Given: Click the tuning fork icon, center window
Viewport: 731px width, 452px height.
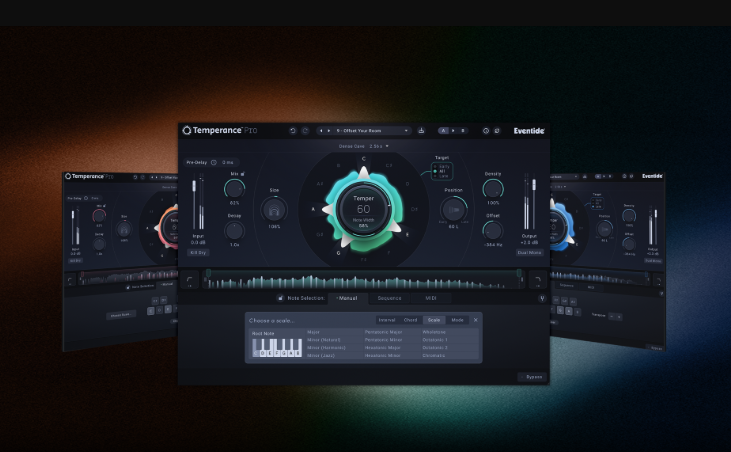Looking at the screenshot, I should click(542, 298).
